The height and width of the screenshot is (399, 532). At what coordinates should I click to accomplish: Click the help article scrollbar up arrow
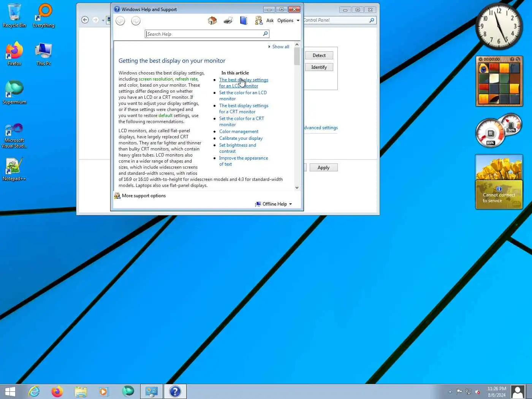coord(297,44)
